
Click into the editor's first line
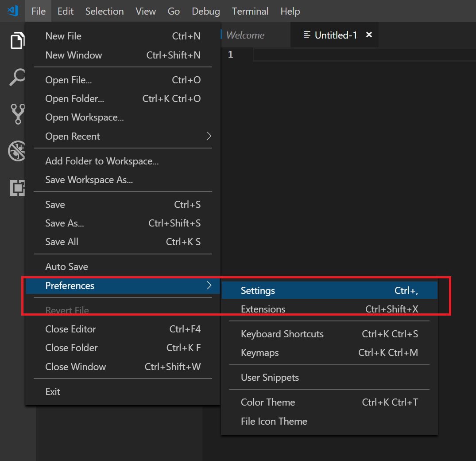coord(364,55)
